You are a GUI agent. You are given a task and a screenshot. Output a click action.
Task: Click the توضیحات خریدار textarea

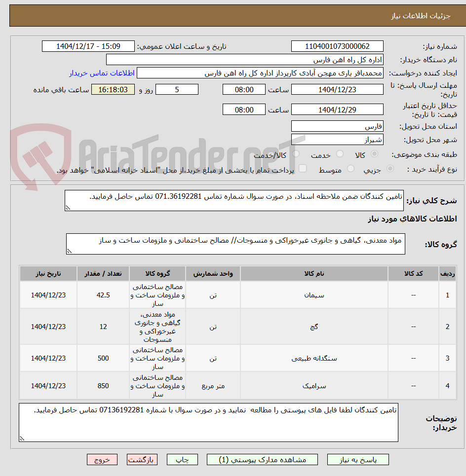(208, 423)
